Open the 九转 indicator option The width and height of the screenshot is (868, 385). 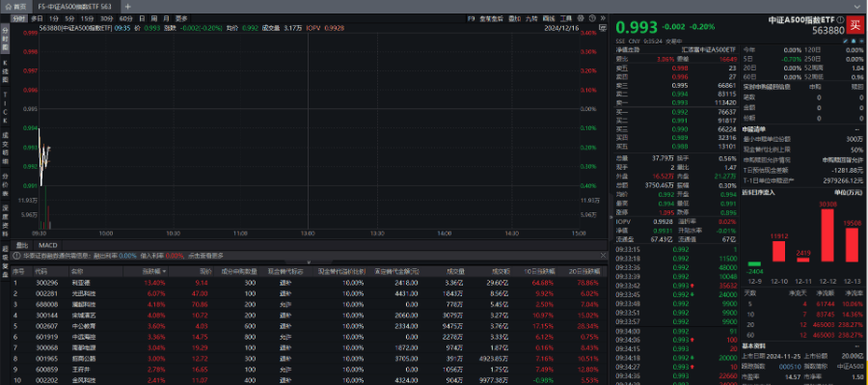click(x=531, y=18)
